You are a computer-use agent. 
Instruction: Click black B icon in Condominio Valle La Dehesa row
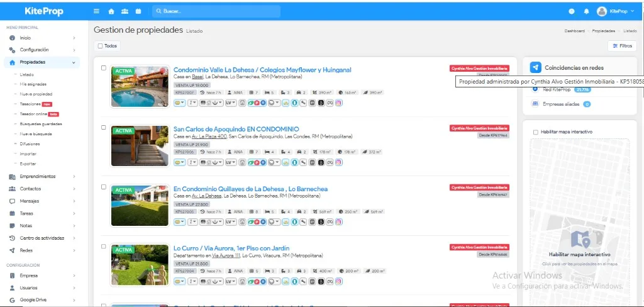click(321, 103)
